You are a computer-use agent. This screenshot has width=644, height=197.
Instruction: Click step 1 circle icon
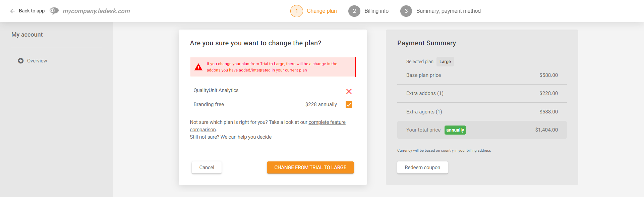point(296,11)
